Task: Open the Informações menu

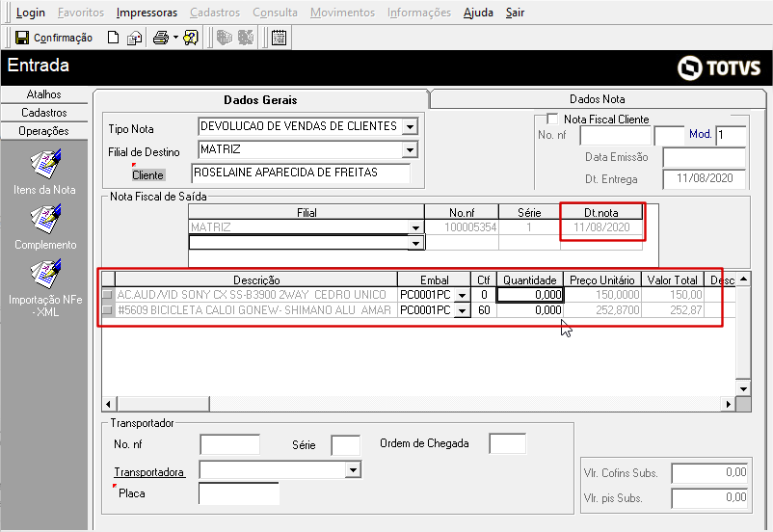Action: click(419, 13)
